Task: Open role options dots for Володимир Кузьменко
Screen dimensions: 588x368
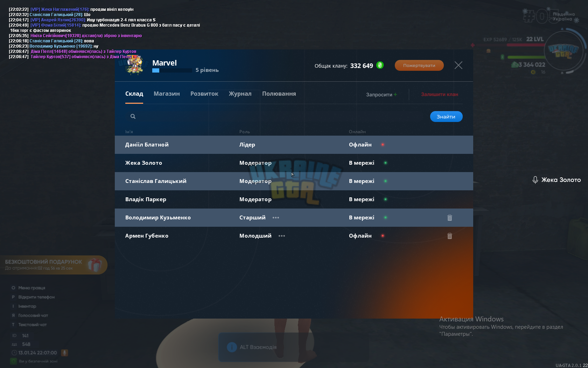Action: point(276,218)
